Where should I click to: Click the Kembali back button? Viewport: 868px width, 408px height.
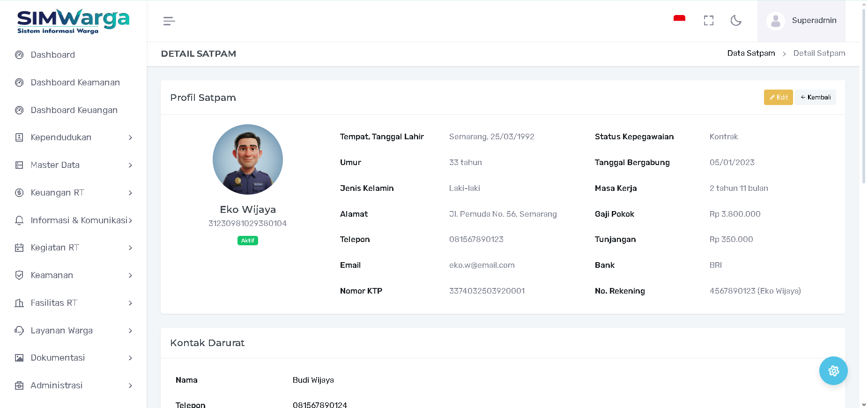(x=815, y=97)
